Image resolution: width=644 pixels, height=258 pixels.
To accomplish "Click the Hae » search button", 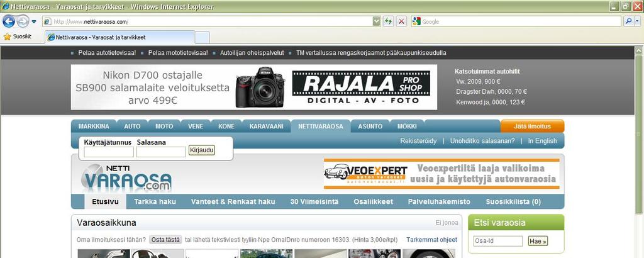I will coord(538,241).
